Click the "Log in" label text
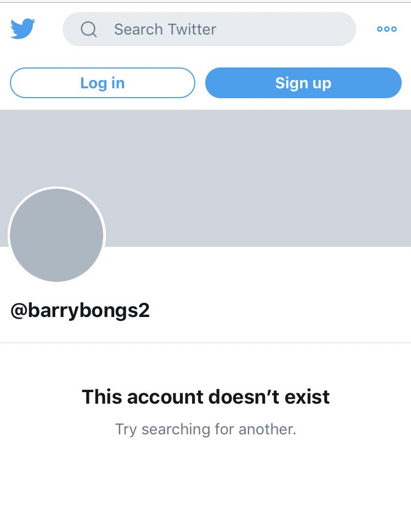 (103, 83)
